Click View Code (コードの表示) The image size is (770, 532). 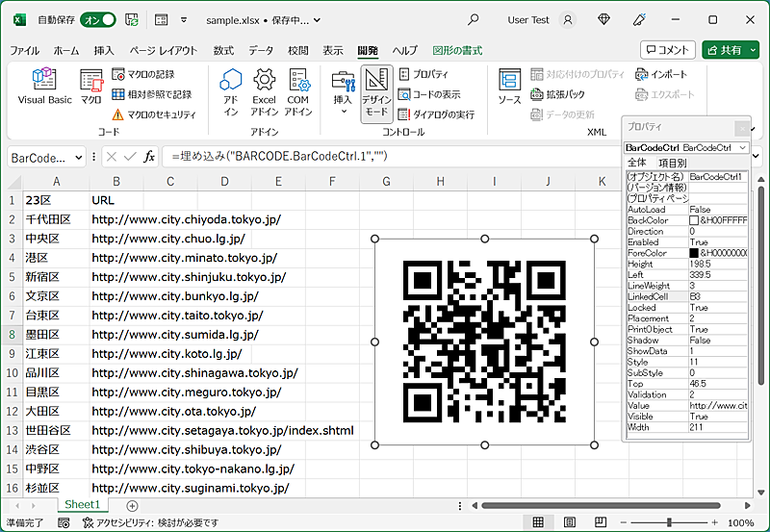(429, 94)
